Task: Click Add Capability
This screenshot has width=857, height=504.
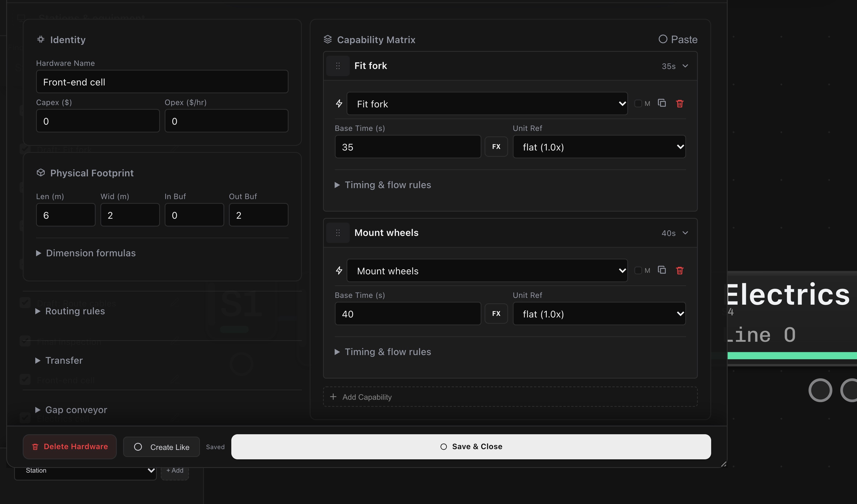Action: 510,397
